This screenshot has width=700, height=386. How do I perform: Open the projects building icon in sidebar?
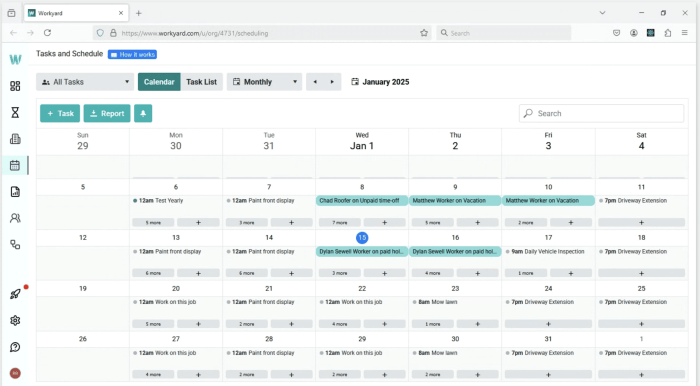[15, 139]
